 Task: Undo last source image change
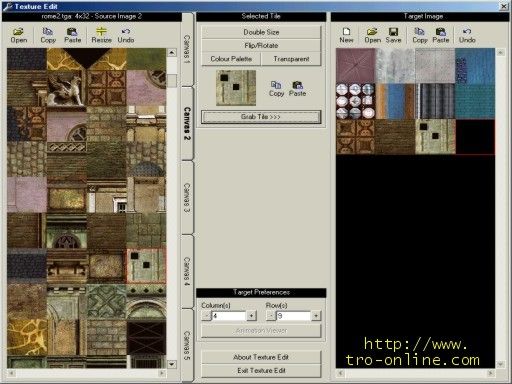[x=126, y=35]
